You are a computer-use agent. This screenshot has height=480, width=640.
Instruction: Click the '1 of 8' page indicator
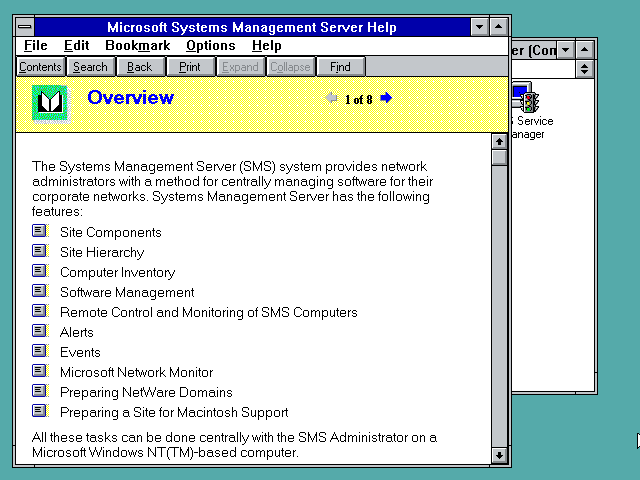[x=358, y=100]
